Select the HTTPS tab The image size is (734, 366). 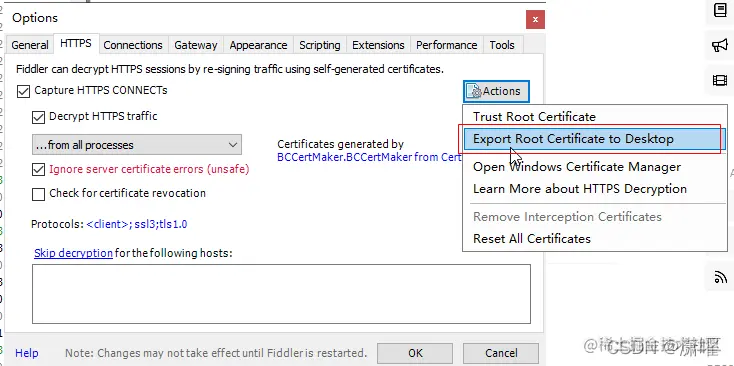pos(76,44)
